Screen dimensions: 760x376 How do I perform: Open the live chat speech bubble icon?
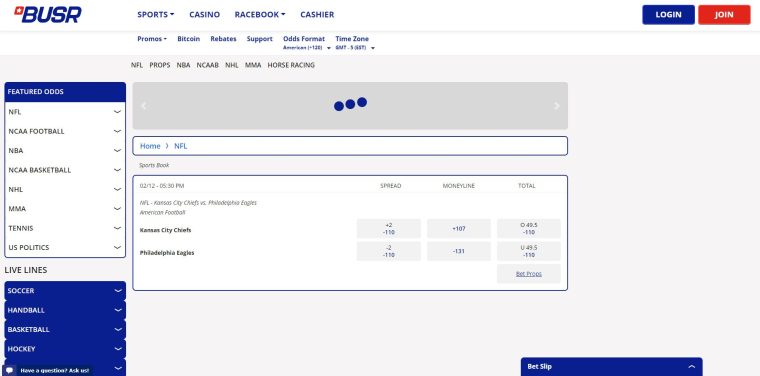(x=9, y=370)
